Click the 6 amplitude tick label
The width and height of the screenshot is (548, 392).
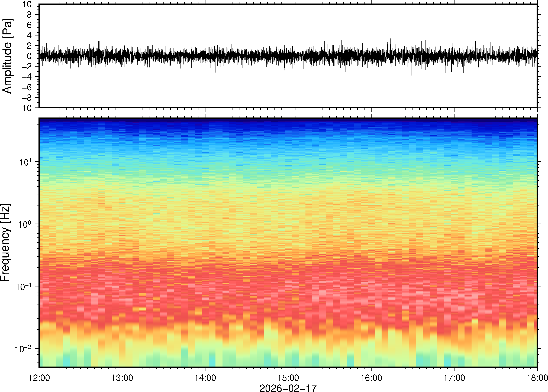(29, 25)
